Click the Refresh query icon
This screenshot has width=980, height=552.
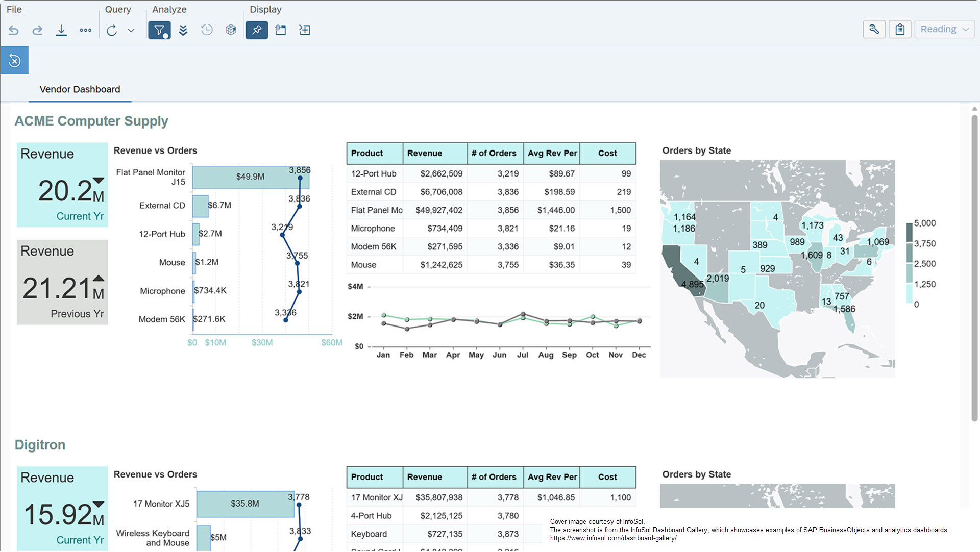[x=112, y=30]
